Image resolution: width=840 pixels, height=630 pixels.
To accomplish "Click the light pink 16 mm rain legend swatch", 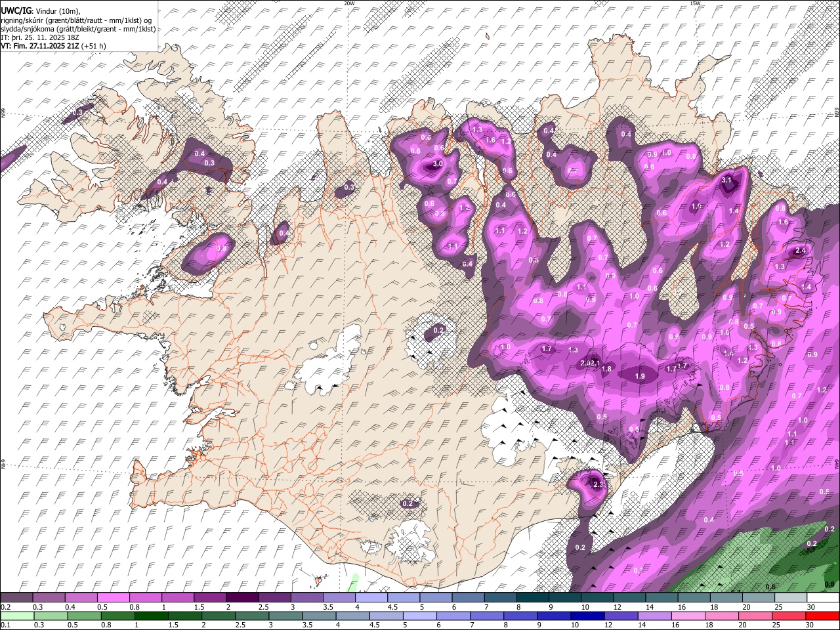I will [x=688, y=616].
